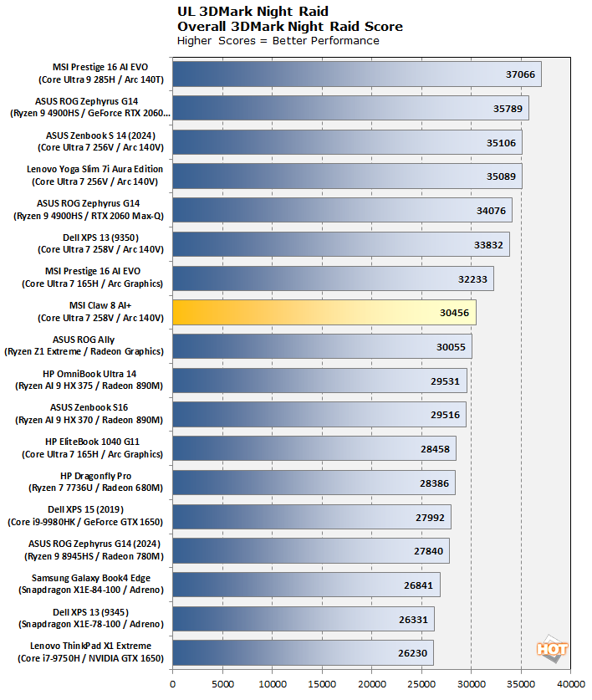
Task: Click the chart title 'UL 3DMark Night Raid'
Action: coord(253,11)
